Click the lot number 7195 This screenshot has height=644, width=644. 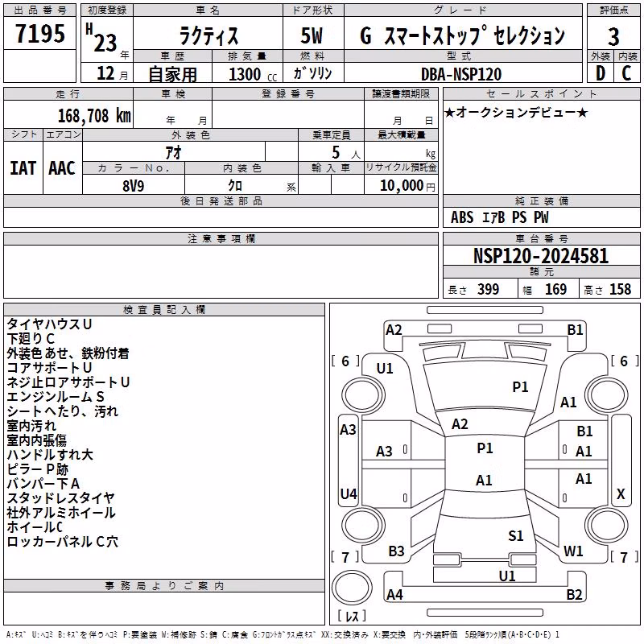(x=39, y=33)
